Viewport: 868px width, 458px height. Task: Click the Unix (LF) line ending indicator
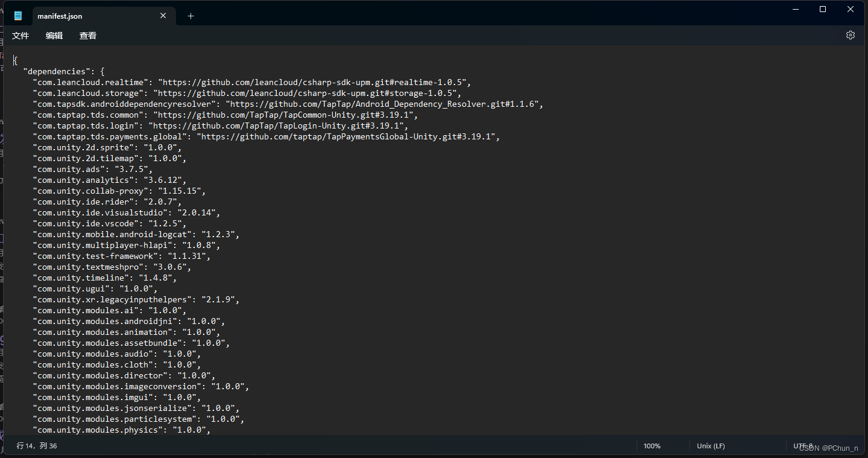(x=711, y=446)
